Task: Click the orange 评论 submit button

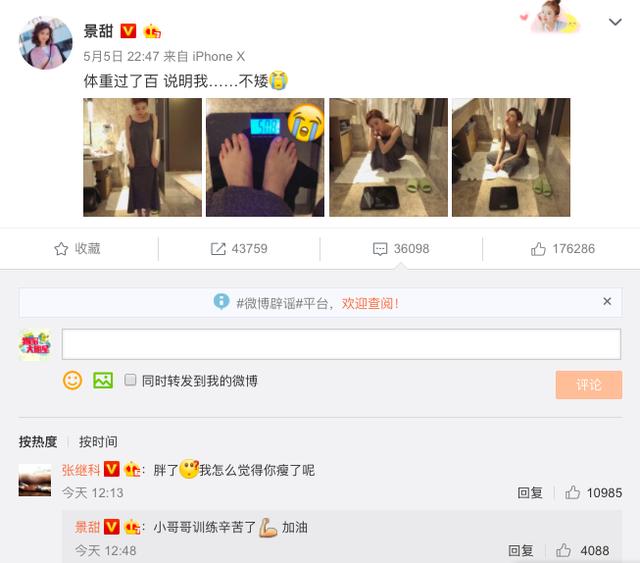Action: tap(589, 385)
